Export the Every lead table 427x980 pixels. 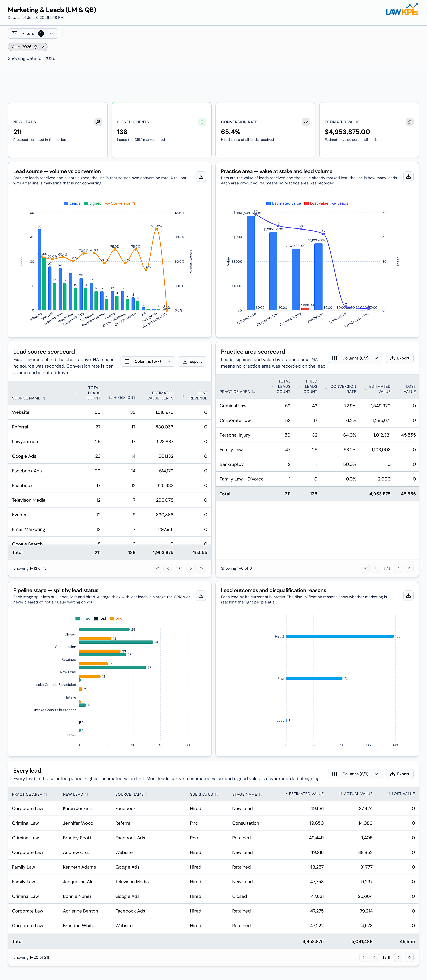[400, 774]
